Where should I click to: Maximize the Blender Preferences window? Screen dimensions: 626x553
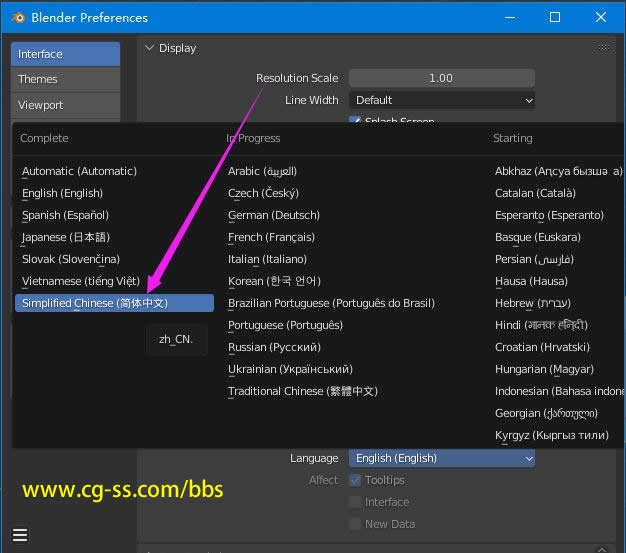tap(555, 17)
